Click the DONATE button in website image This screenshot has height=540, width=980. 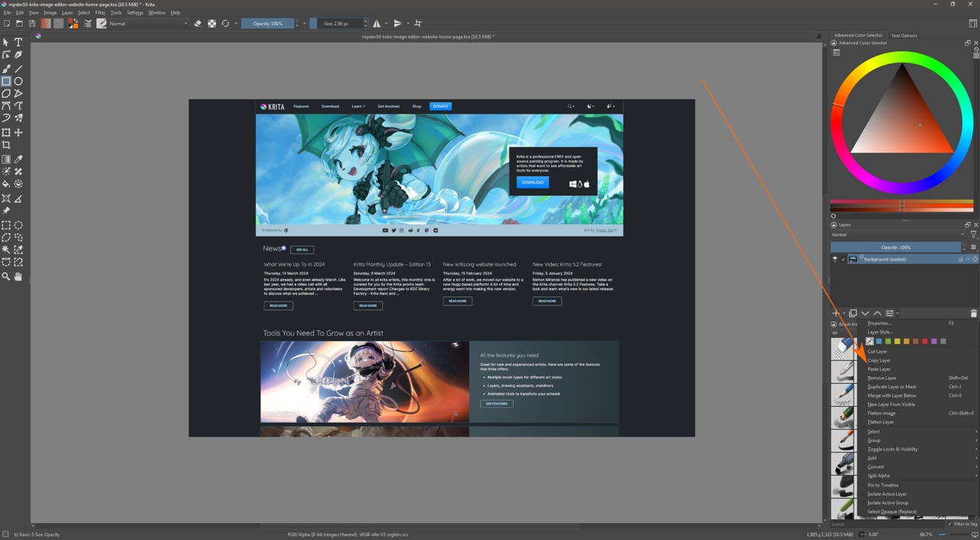click(x=440, y=106)
